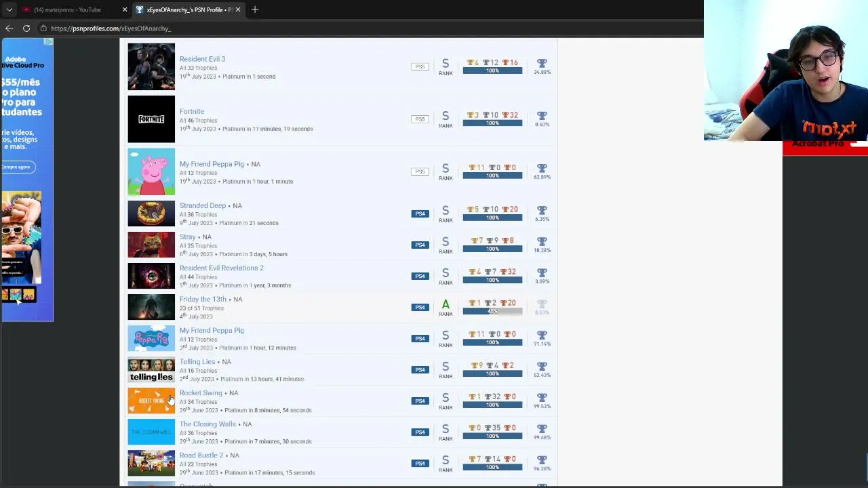This screenshot has height=488, width=868.
Task: Close the YouTube tab
Action: [x=125, y=9]
